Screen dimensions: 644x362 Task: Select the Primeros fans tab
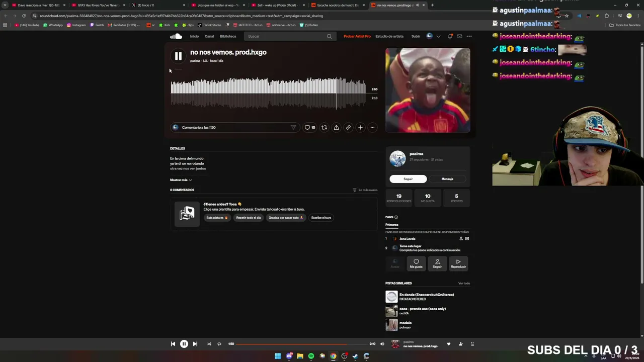(x=392, y=225)
